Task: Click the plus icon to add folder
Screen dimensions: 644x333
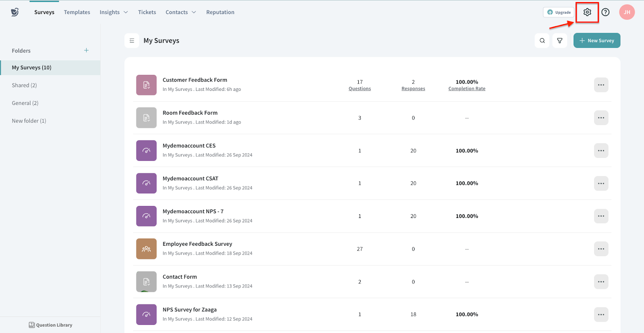Action: pos(86,50)
